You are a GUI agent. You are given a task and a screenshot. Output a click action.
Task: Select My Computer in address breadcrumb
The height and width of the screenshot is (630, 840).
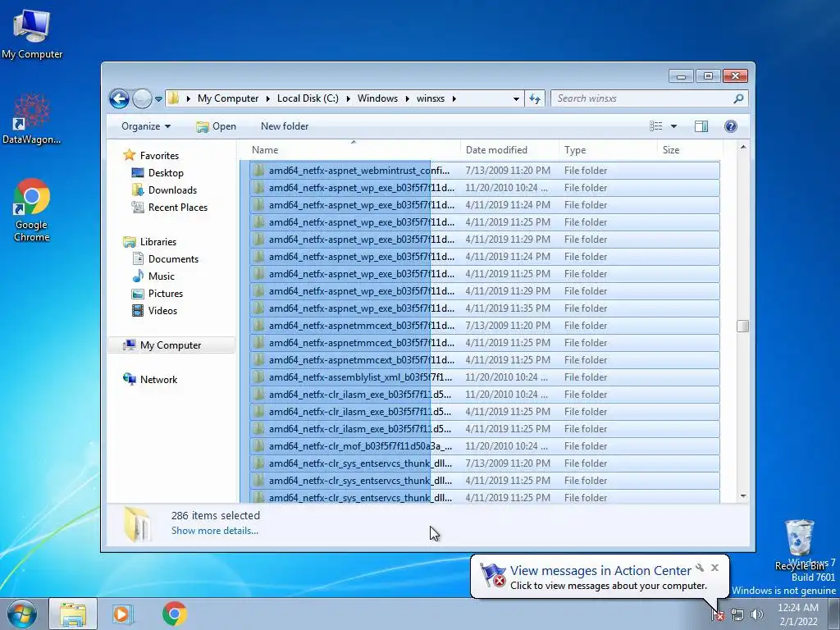pos(228,98)
